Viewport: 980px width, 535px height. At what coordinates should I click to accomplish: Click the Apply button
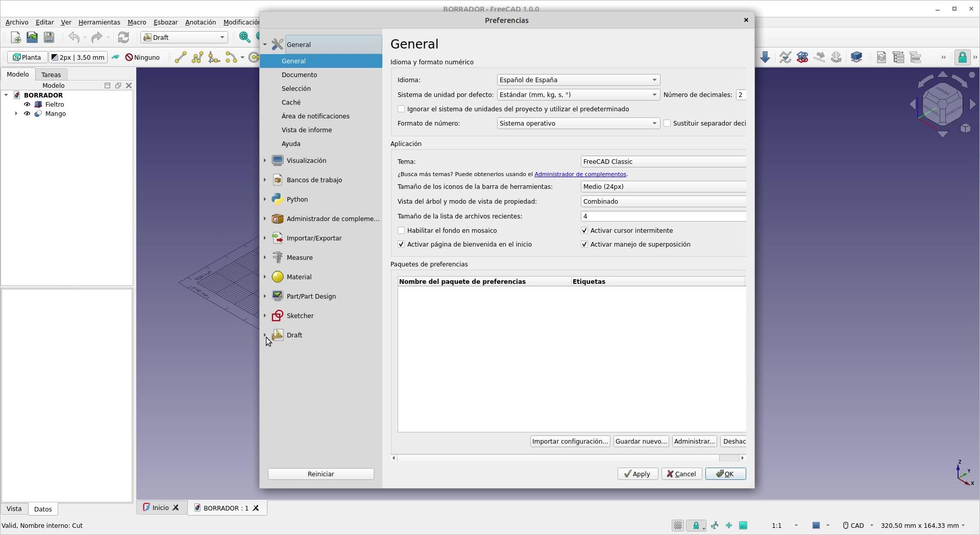(638, 474)
